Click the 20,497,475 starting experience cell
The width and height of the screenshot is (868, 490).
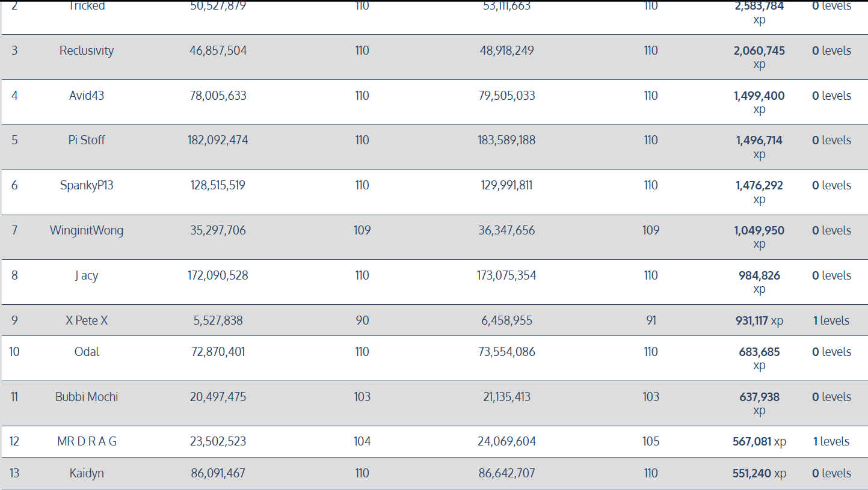(218, 397)
